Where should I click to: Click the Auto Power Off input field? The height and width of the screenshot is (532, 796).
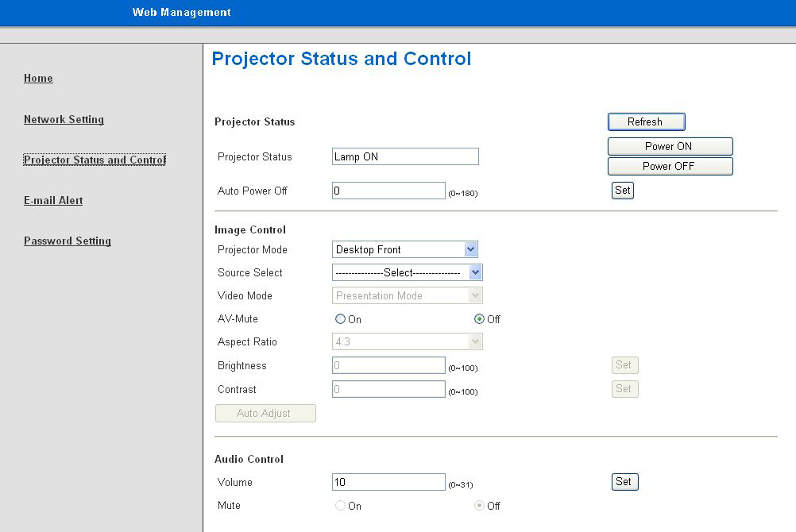point(388,191)
